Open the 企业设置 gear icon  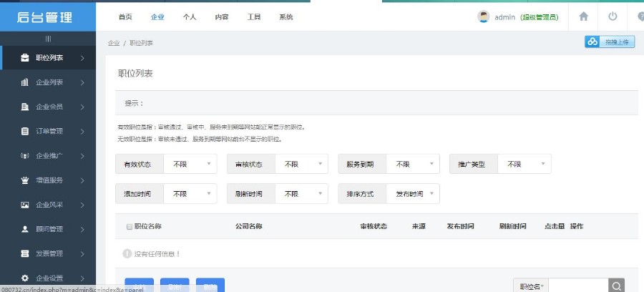25,278
